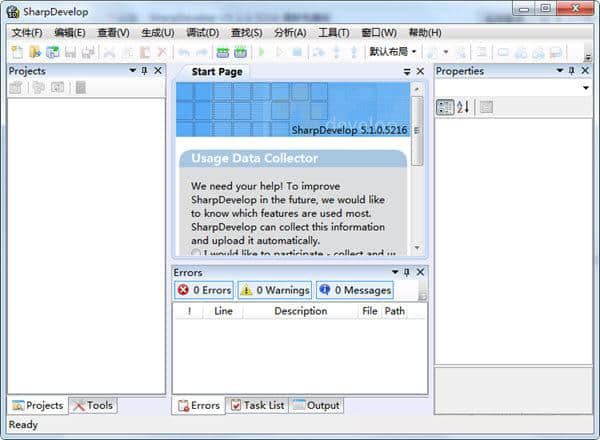600x440 pixels.
Task: Click the Description column header
Action: click(x=301, y=311)
